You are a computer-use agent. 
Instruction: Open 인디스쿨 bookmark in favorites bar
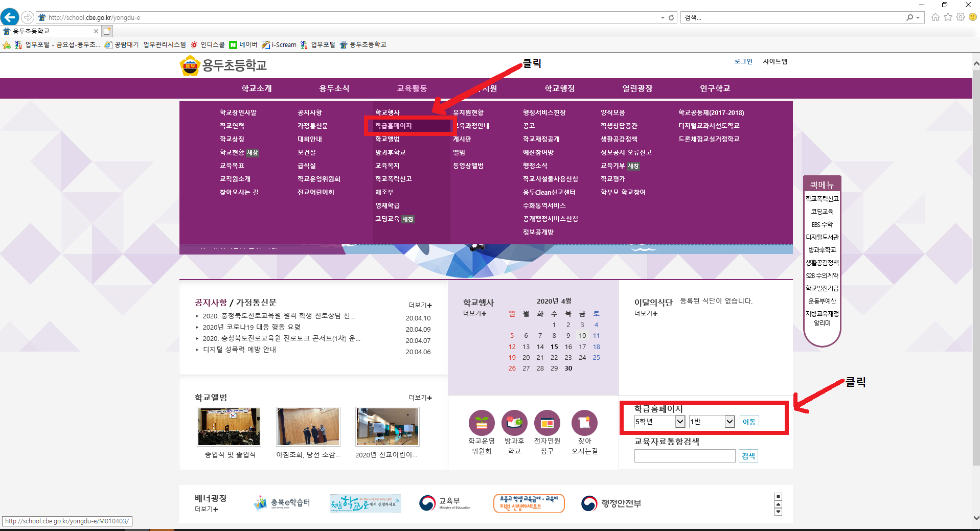207,45
